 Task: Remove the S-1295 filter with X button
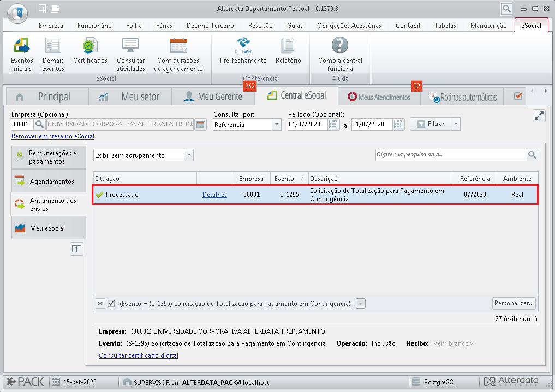[x=100, y=304]
